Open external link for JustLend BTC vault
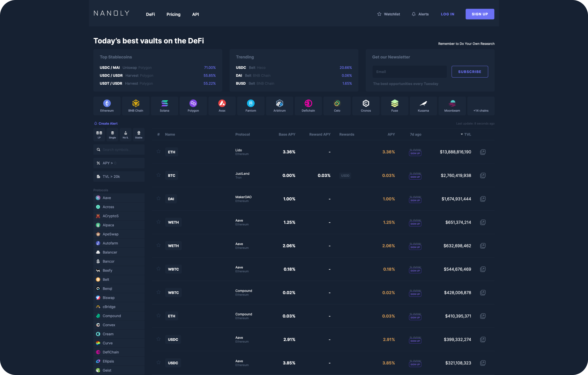 coord(483,176)
